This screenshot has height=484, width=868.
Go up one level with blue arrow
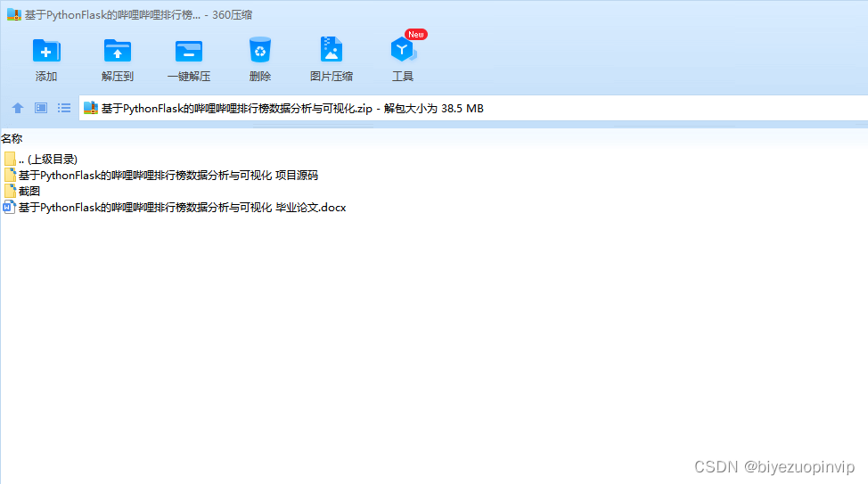18,108
